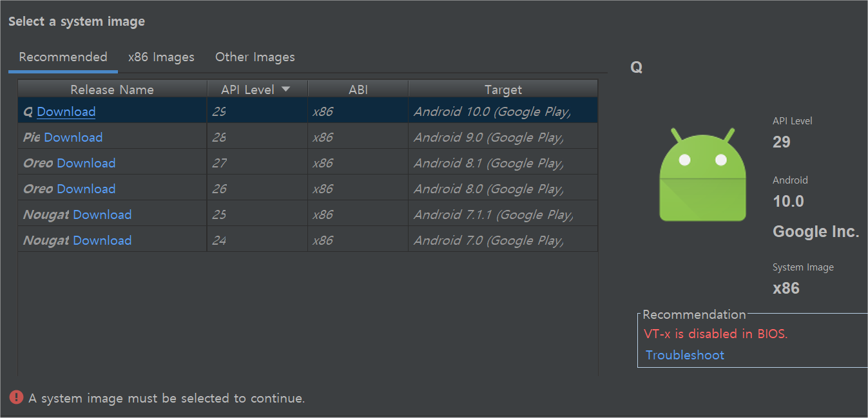Click x86 ABI cell in Q row

(x=358, y=111)
